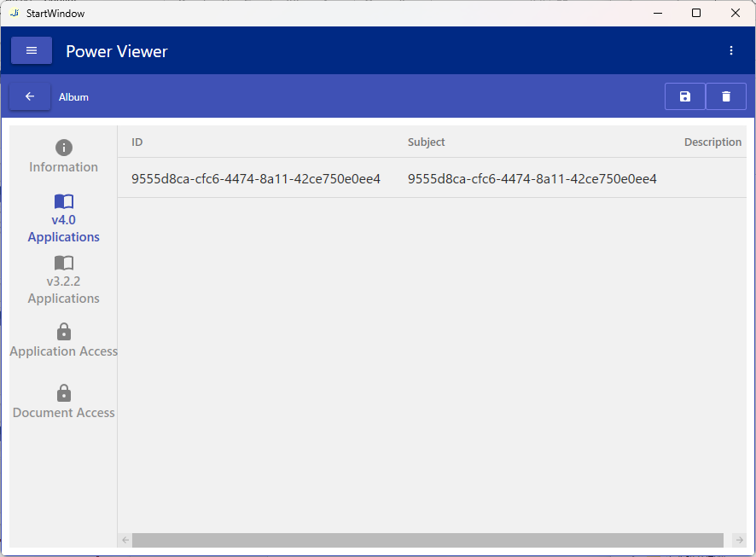Image resolution: width=756 pixels, height=557 pixels.
Task: Open the hamburger navigation menu
Action: 32,50
